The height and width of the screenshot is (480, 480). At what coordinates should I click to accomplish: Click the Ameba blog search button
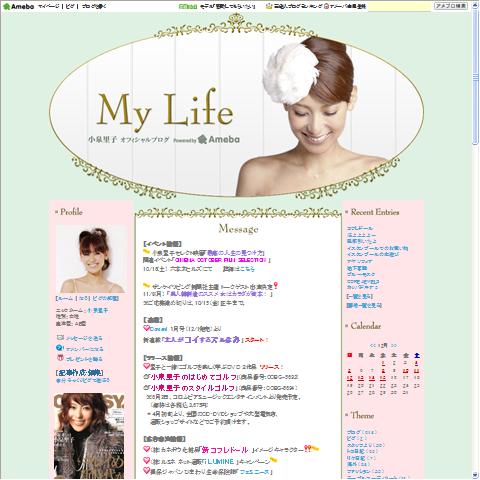pos(451,6)
